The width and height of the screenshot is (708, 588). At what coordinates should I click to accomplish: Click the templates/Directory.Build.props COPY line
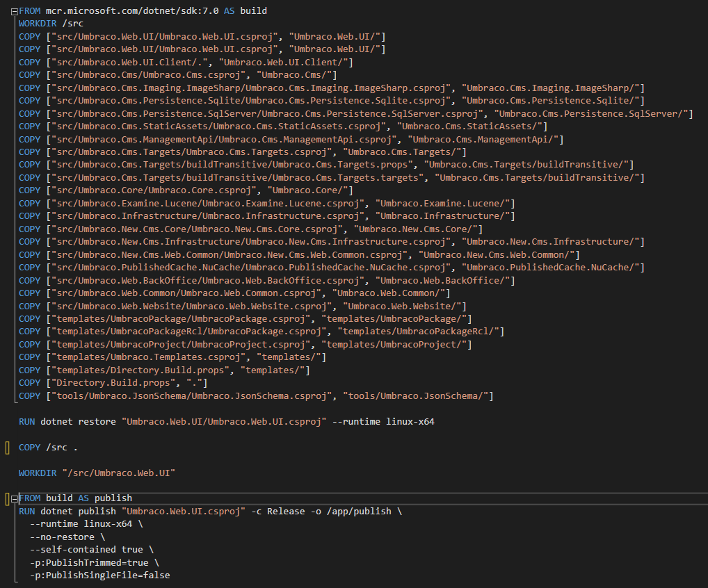coord(164,370)
